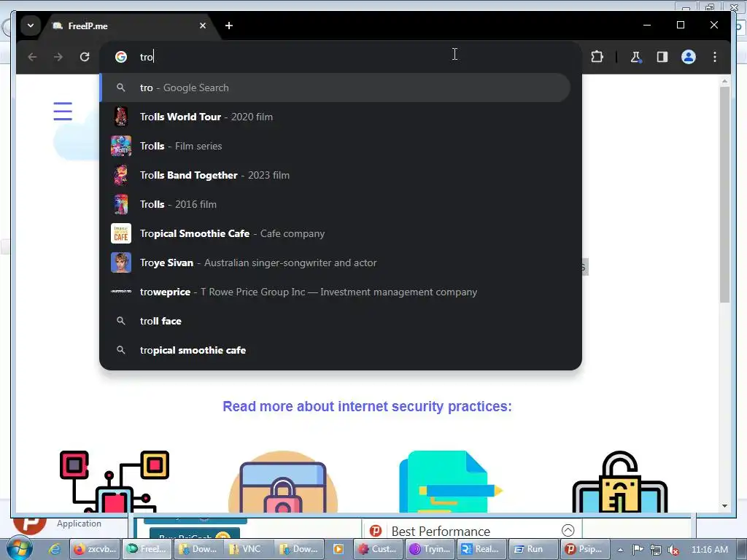Open Chrome Labs flask icon

tap(635, 57)
